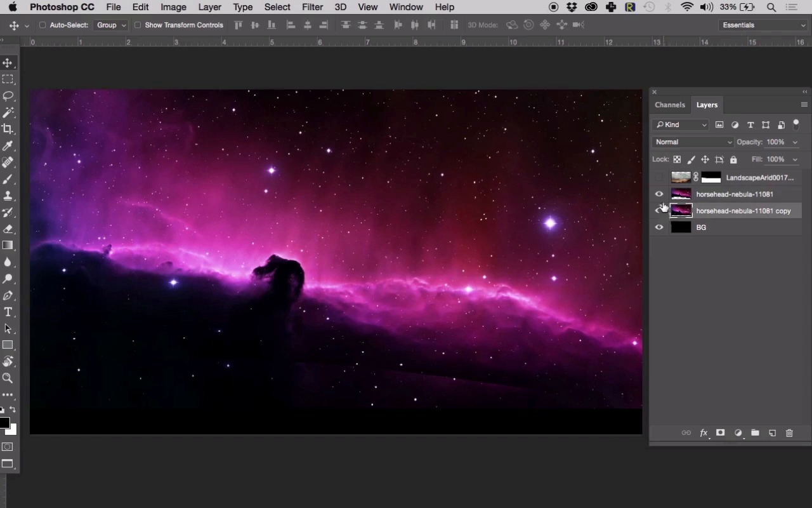This screenshot has width=812, height=508.
Task: Open the Filter menu
Action: pos(312,7)
